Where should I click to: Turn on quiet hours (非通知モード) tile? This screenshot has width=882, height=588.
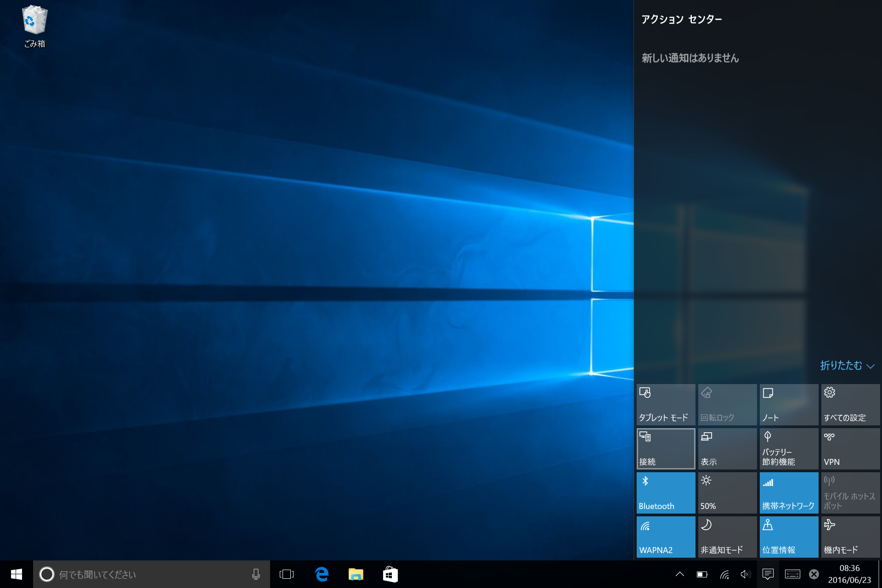point(727,537)
